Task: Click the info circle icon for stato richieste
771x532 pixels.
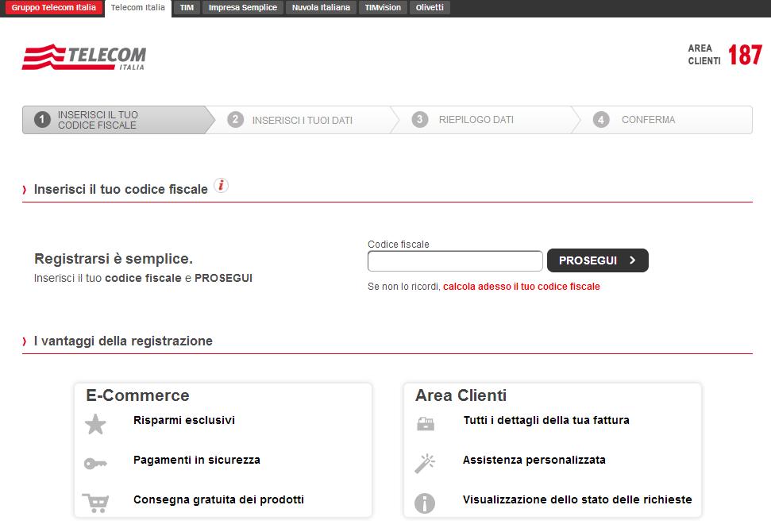Action: click(425, 503)
